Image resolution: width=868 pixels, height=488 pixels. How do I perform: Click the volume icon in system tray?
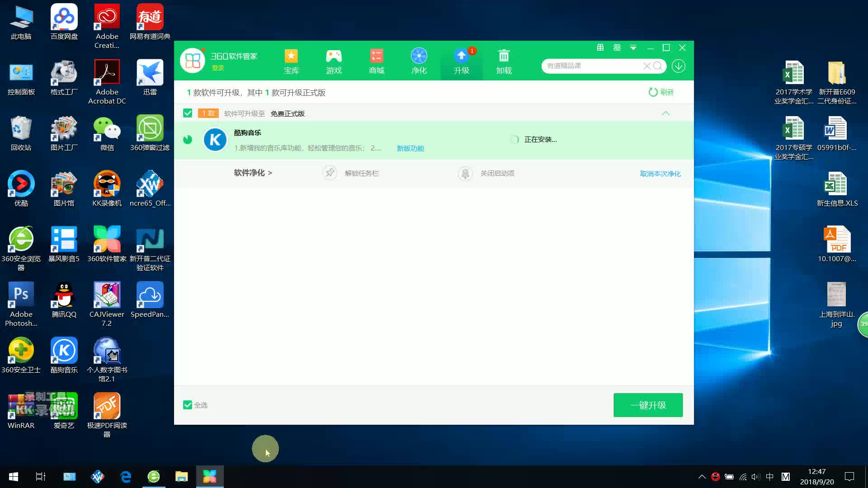[756, 477]
